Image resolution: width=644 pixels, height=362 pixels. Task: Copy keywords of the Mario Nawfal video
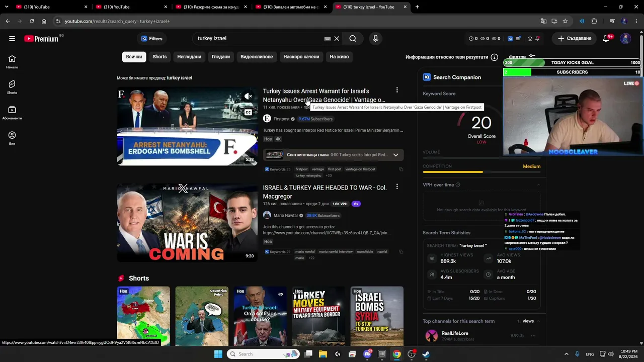[401, 252]
